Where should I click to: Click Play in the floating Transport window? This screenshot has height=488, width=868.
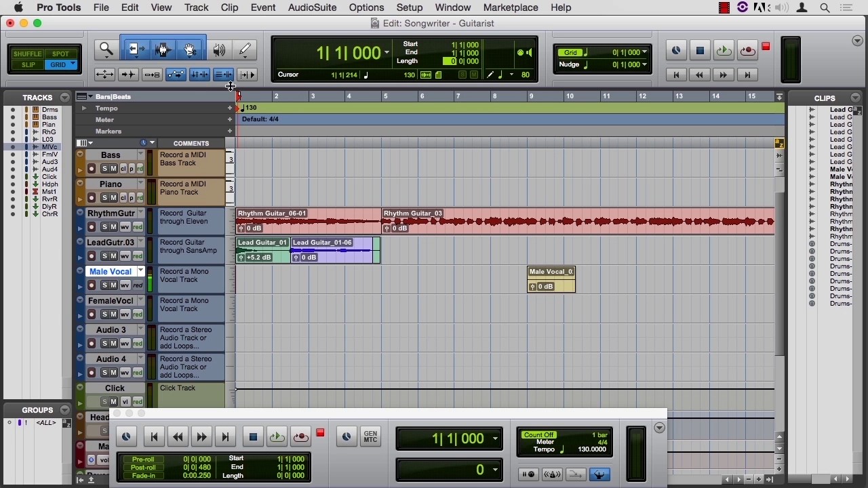277,437
